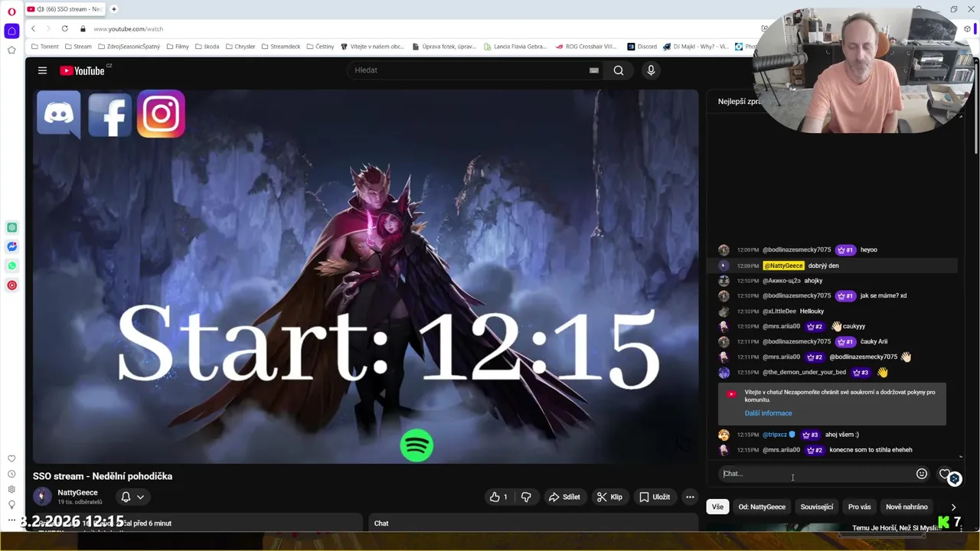Click the sidebar lightbulb icon
This screenshot has height=551, width=980.
(11, 505)
